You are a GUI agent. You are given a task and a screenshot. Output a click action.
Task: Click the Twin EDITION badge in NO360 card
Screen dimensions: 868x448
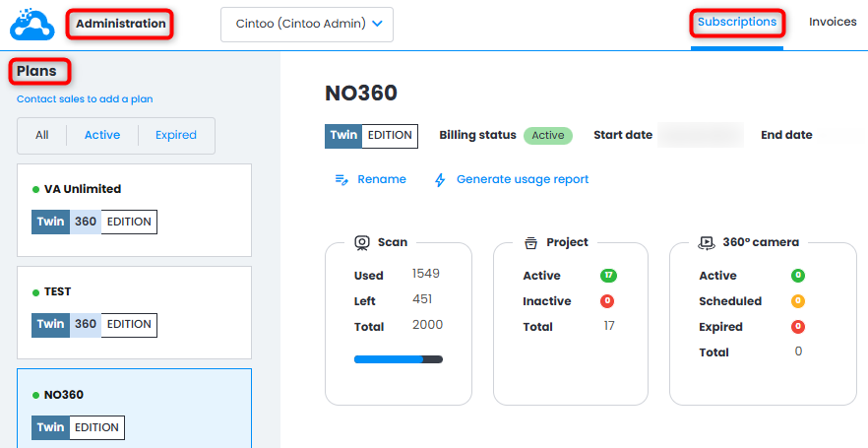coord(79,428)
